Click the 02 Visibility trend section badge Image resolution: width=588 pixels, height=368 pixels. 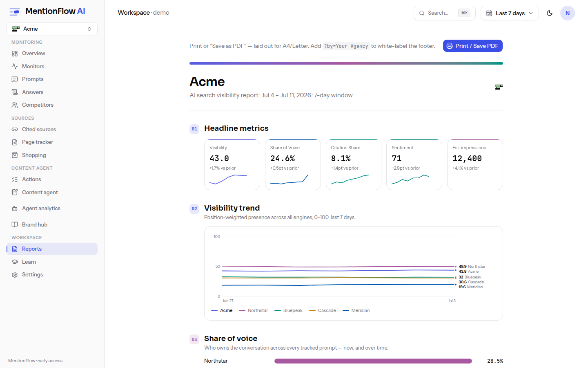194,209
